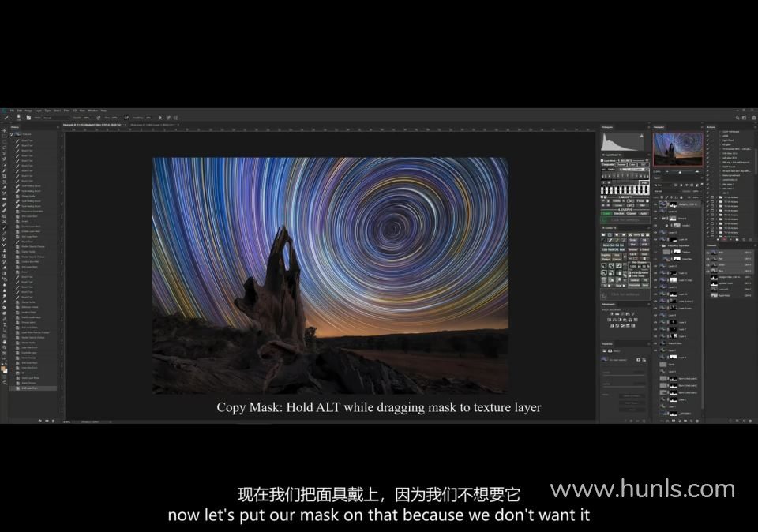
Task: Open the Window menu
Action: 92,111
